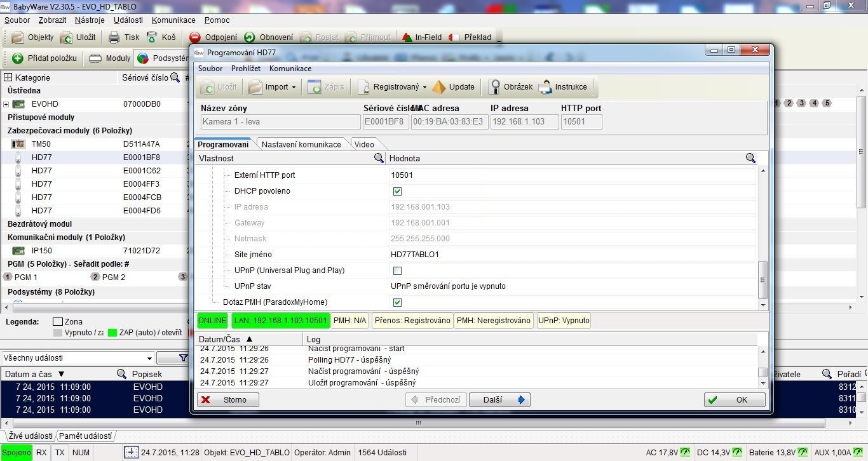Image resolution: width=868 pixels, height=461 pixels.
Task: Open the Komunikace menu in dialog
Action: [290, 69]
